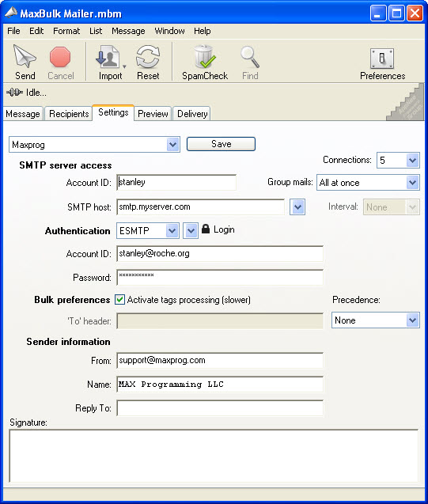Open the File menu
The height and width of the screenshot is (504, 428).
tap(13, 31)
